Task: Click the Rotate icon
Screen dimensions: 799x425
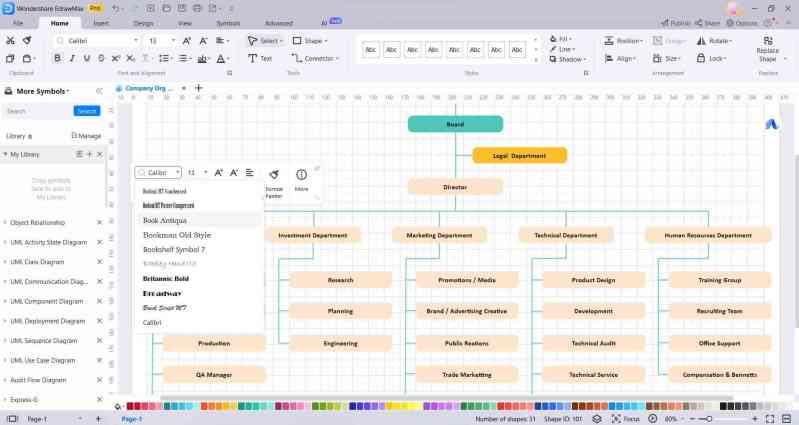Action: [x=702, y=41]
